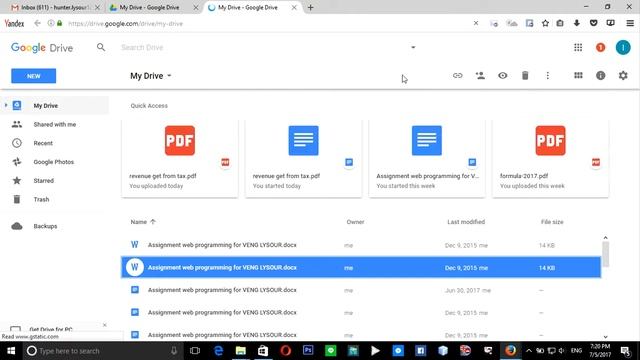640x360 pixels.
Task: Sort by the Owner column header
Action: (x=355, y=222)
